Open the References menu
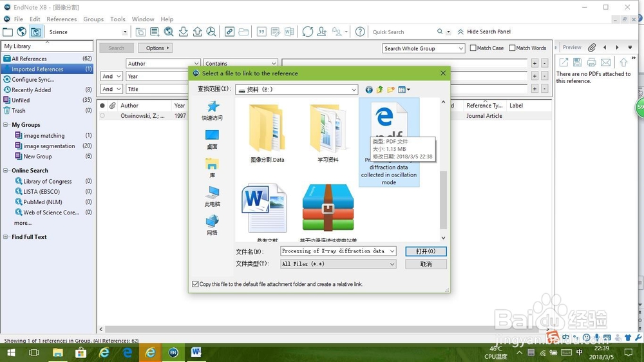644x362 pixels. tap(62, 19)
